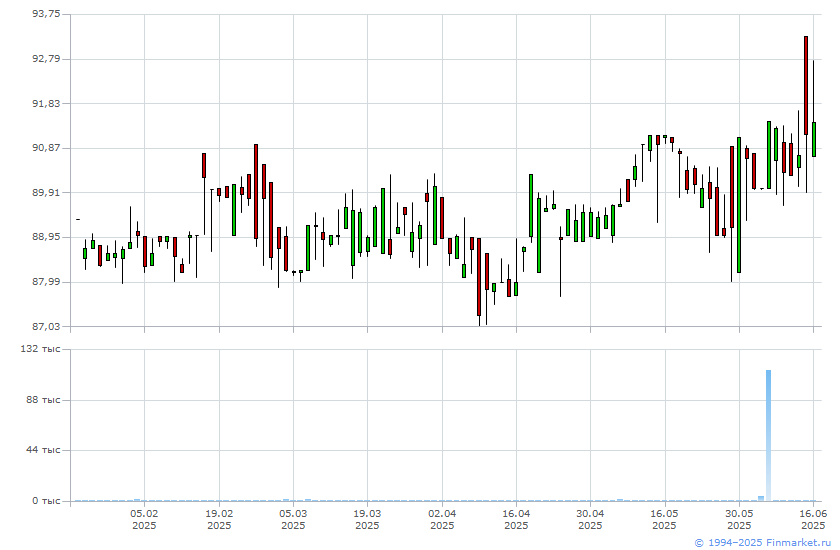The width and height of the screenshot is (840, 550).
Task: Click the 93,75 price axis label
Action: 46,14
